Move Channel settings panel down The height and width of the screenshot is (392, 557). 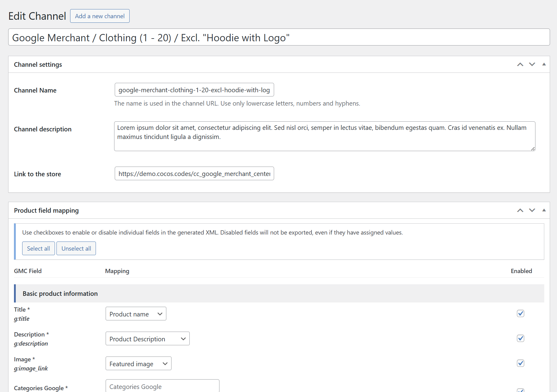532,64
